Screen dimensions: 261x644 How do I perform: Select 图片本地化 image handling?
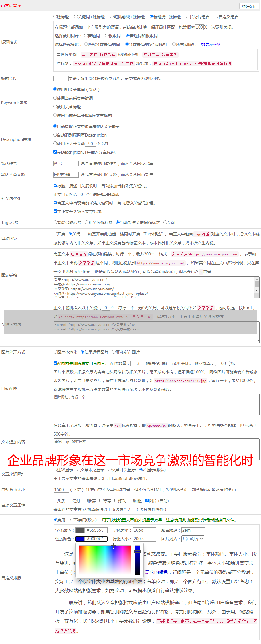pyautogui.click(x=55, y=352)
